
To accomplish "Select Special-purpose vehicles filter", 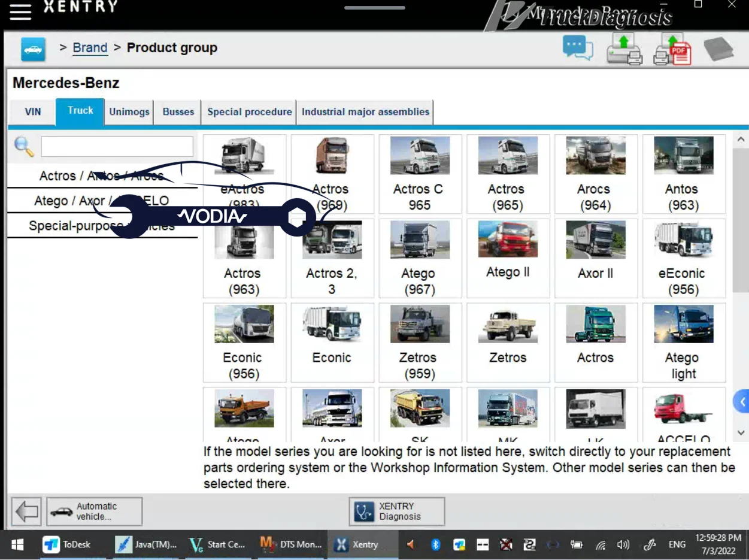I will click(102, 226).
